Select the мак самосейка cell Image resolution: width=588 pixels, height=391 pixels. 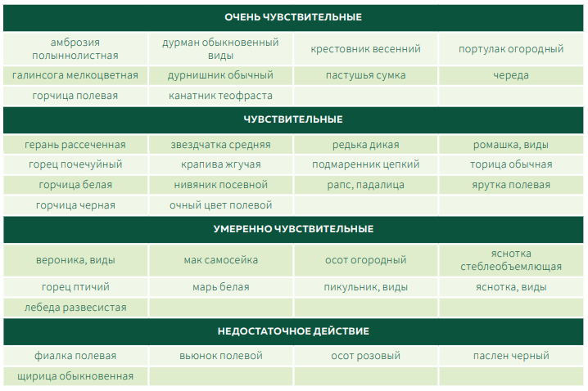pos(220,260)
